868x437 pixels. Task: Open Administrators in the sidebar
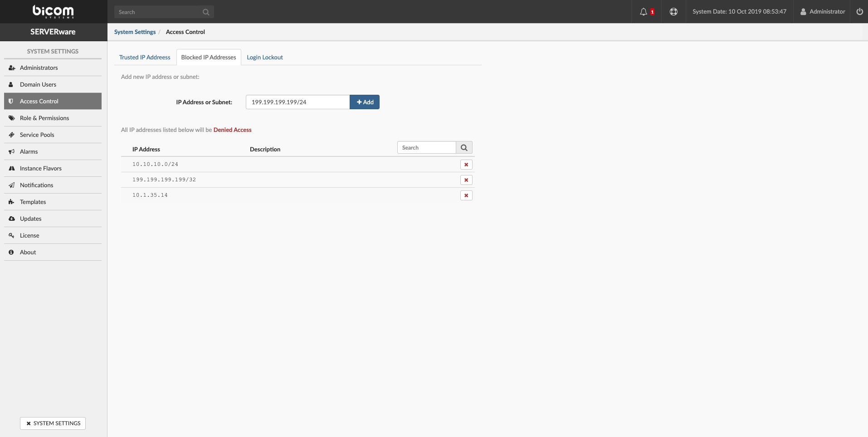(x=39, y=68)
